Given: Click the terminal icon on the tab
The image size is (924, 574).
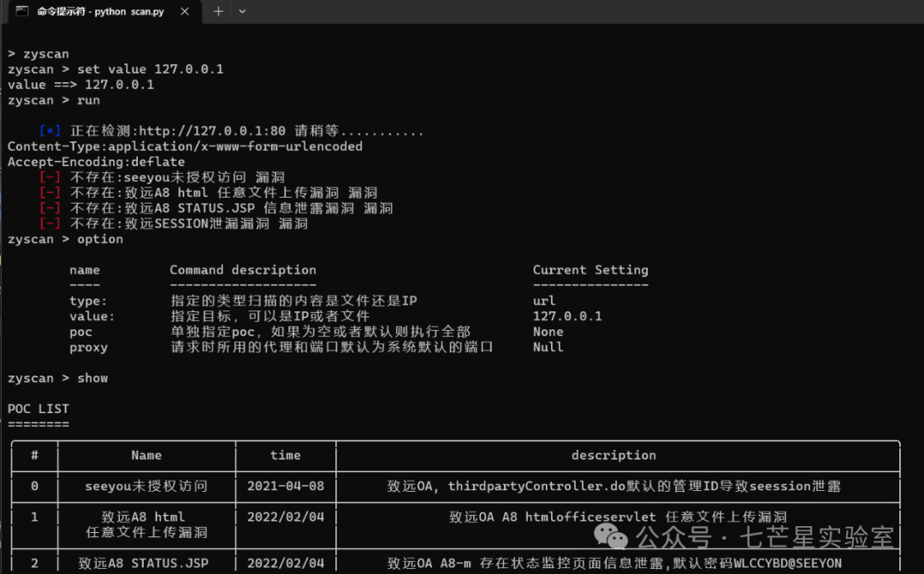Looking at the screenshot, I should [21, 11].
